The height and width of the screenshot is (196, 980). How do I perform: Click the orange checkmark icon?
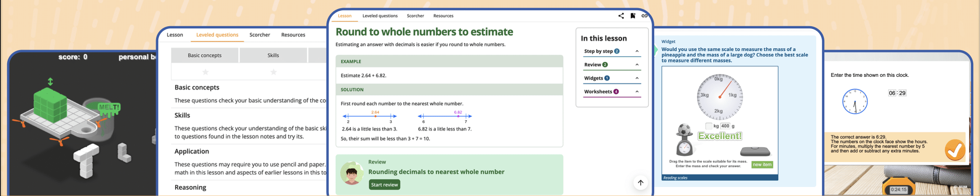click(955, 150)
